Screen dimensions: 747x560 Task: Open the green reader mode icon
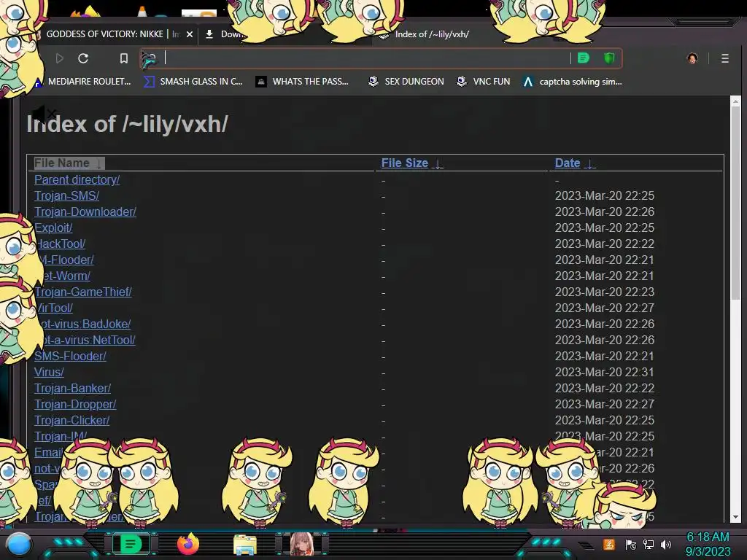pos(583,58)
